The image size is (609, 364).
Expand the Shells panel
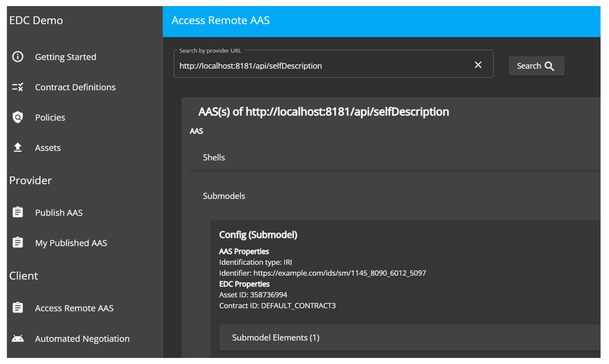tap(395, 157)
